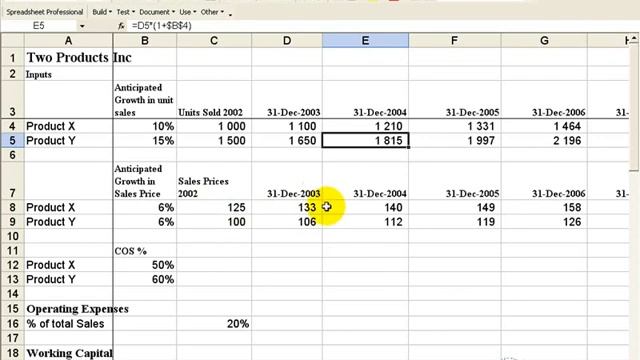Open the Document menu
640x360 pixels.
[157, 12]
